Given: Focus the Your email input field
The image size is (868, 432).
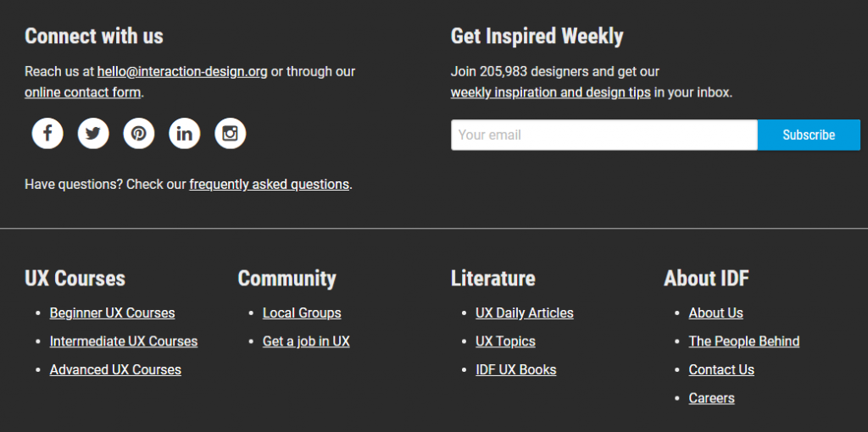Looking at the screenshot, I should click(604, 135).
